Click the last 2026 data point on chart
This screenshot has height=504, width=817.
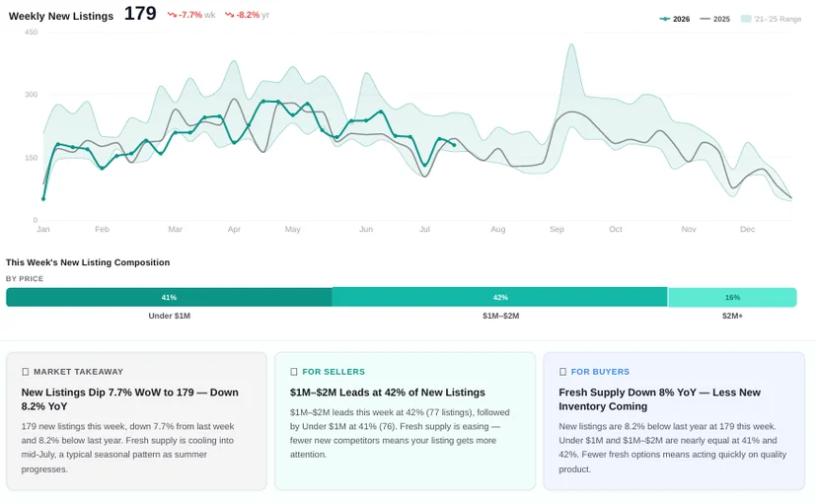(x=454, y=145)
